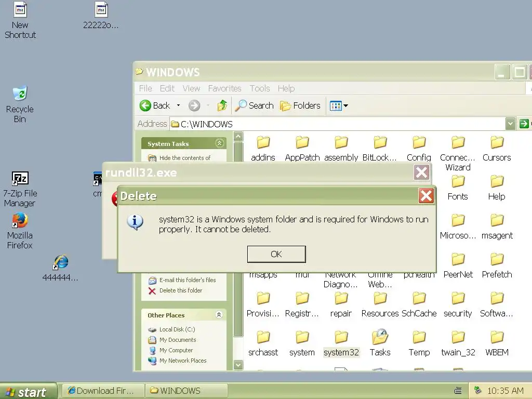532x399 pixels.
Task: Collapse the Other Places panel
Action: [x=219, y=314]
